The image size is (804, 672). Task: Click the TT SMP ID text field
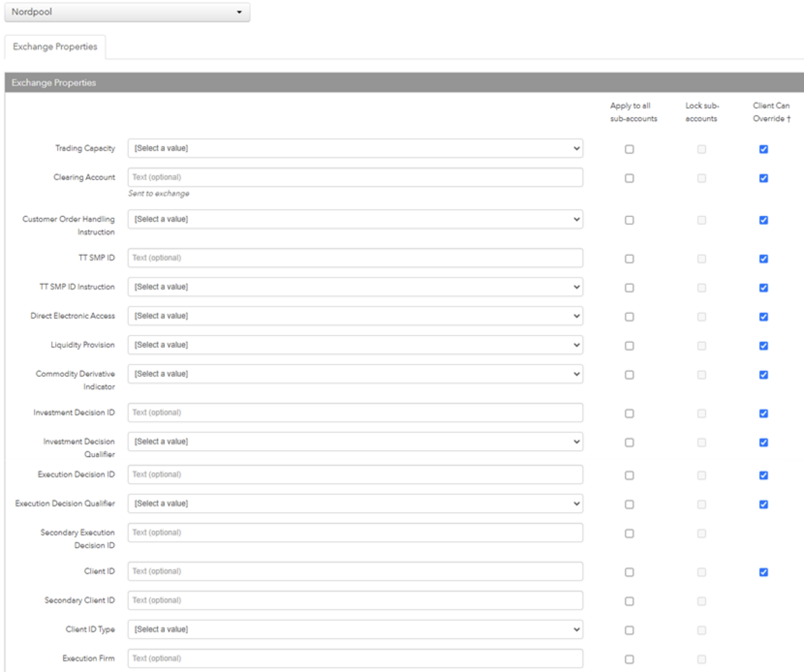pos(355,258)
